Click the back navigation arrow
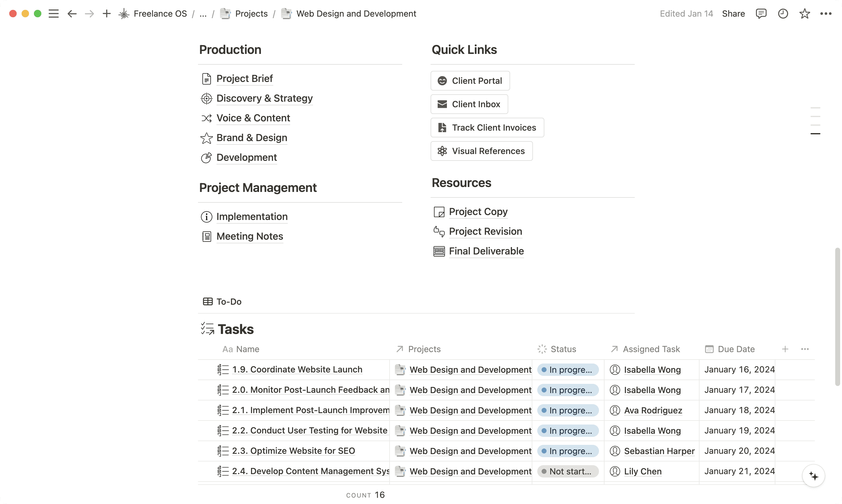 [x=72, y=14]
